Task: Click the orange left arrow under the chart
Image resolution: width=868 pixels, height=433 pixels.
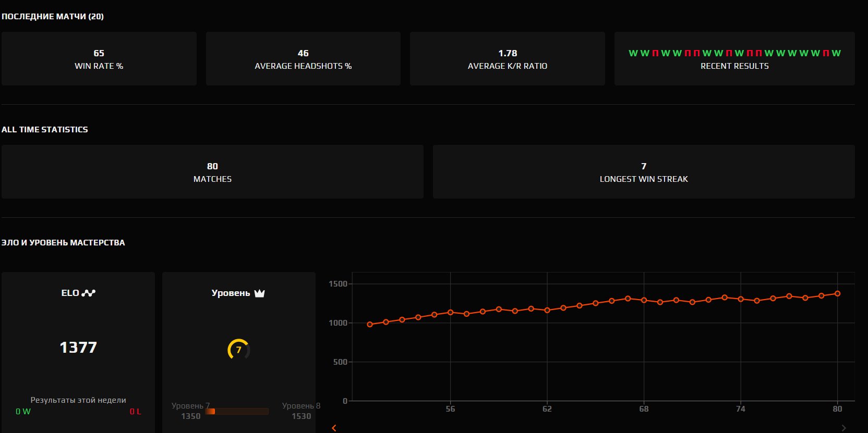Action: (334, 428)
